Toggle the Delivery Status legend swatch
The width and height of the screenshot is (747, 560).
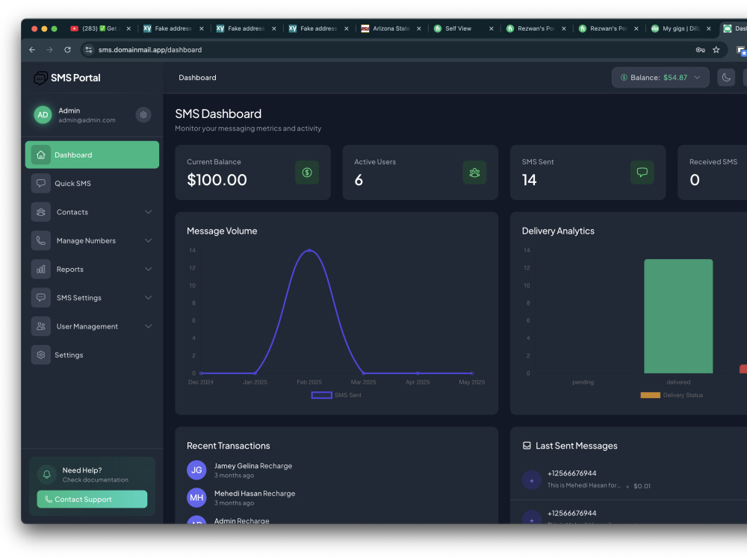[x=651, y=395]
